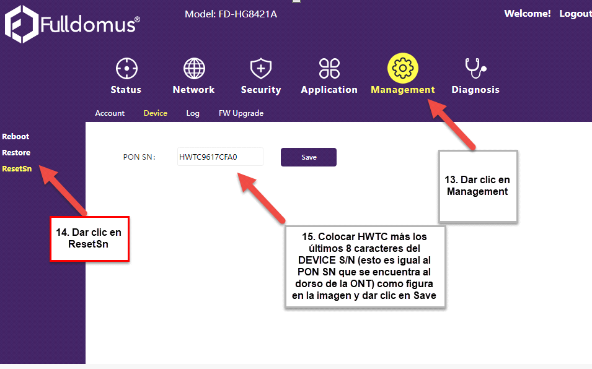Click the Diagnosis text label
This screenshot has width=592, height=369.
pyautogui.click(x=475, y=90)
